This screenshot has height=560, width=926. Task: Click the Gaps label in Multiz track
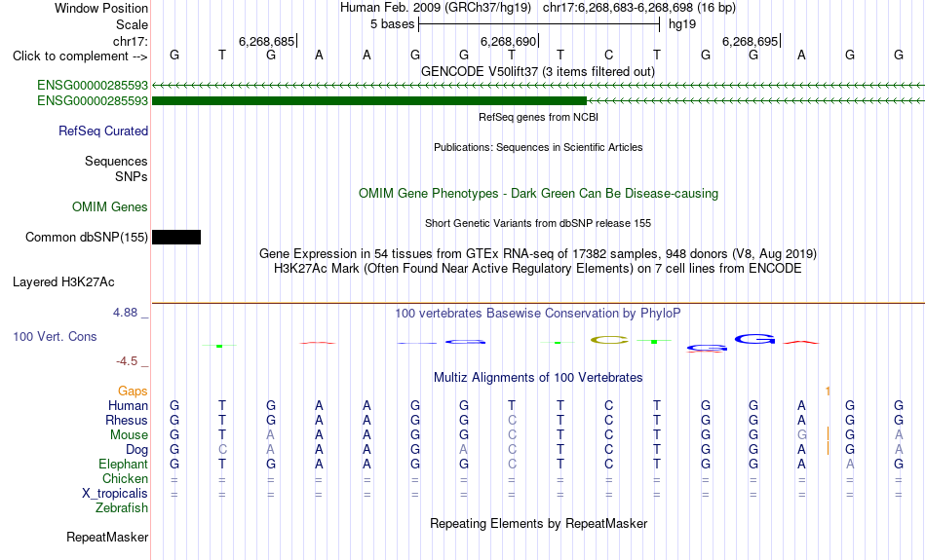coord(133,392)
